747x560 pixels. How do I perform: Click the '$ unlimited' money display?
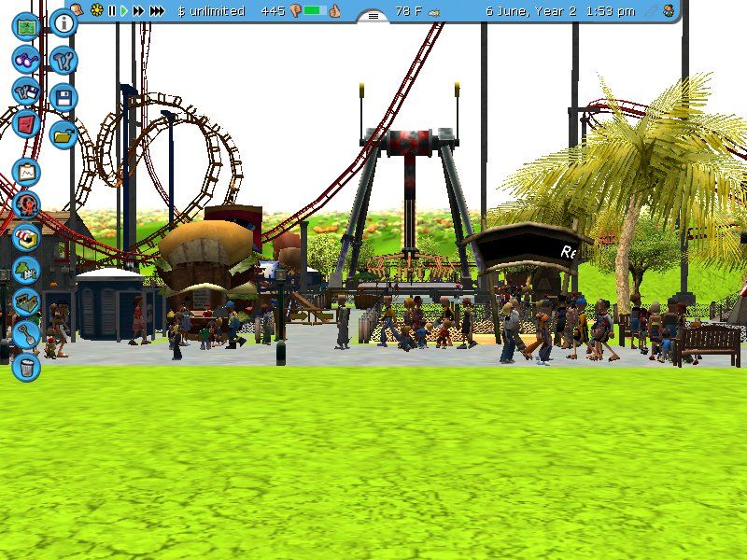coord(211,11)
